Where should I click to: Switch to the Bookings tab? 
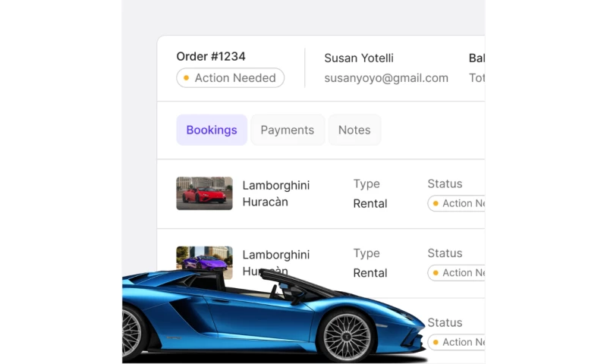point(212,130)
